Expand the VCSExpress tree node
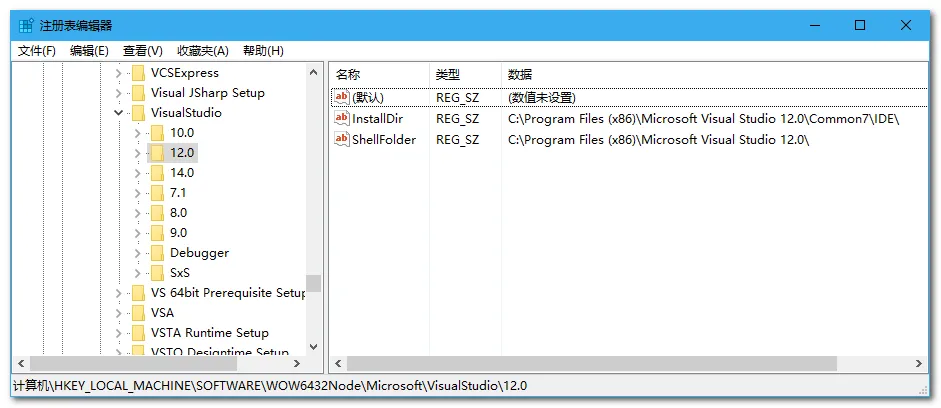The height and width of the screenshot is (408, 941). click(x=119, y=73)
